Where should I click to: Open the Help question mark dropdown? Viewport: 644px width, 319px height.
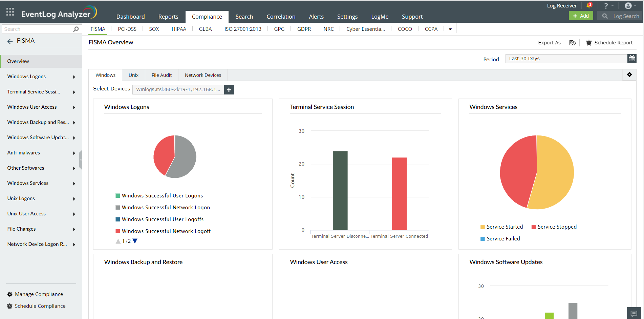pos(606,5)
